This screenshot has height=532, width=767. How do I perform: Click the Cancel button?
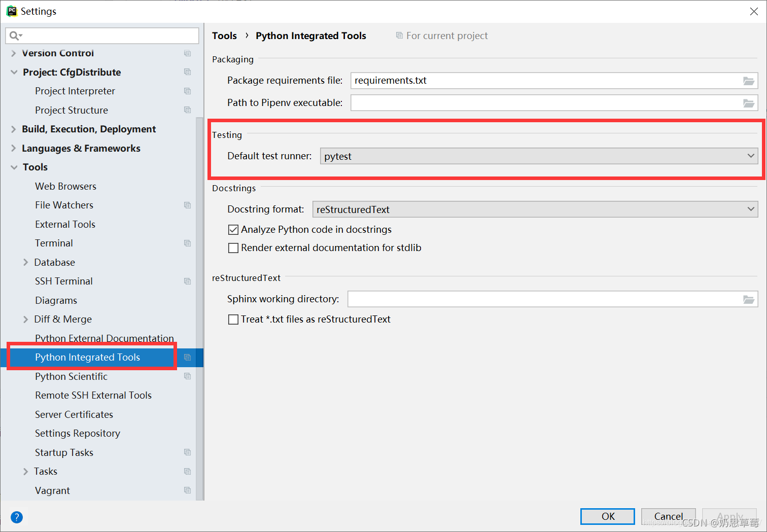click(x=669, y=516)
